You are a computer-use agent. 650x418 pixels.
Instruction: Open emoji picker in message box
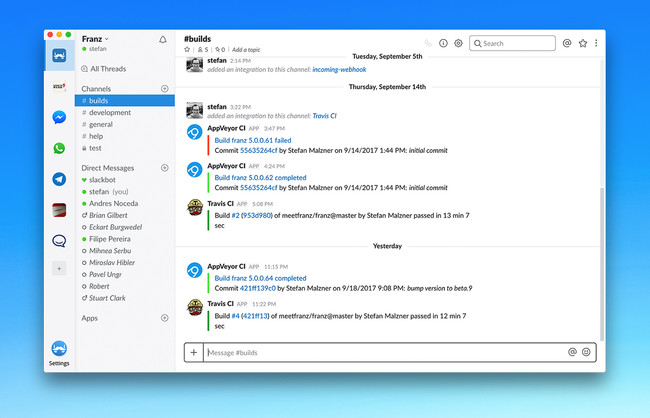(586, 352)
